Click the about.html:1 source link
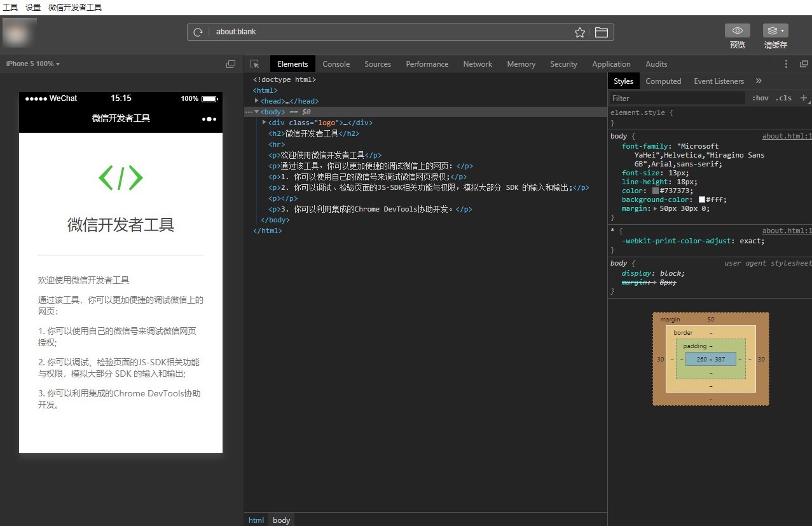This screenshot has width=812, height=526. pos(787,136)
